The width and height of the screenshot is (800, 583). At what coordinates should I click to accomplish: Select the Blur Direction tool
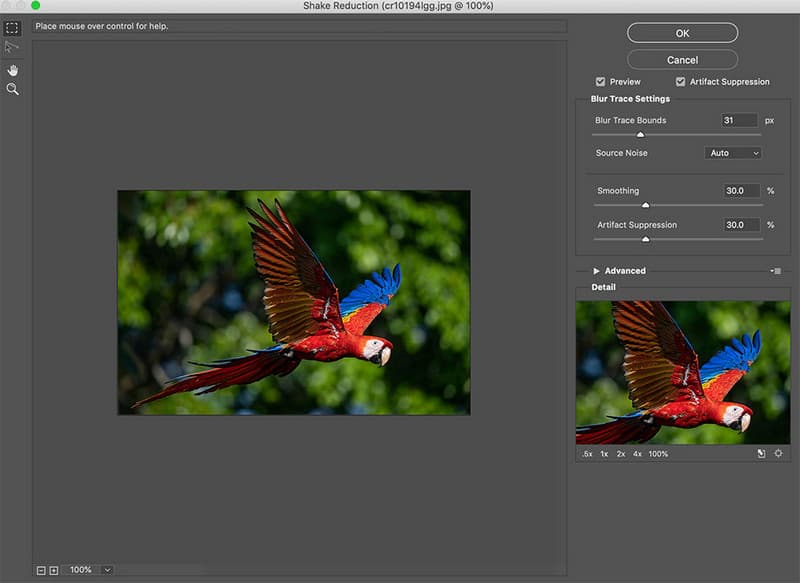click(13, 47)
